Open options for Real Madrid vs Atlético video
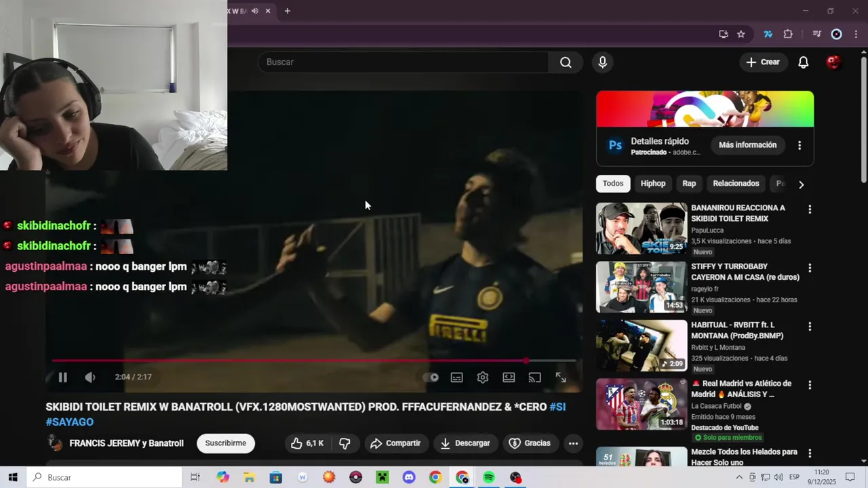This screenshot has height=488, width=868. coord(810,385)
